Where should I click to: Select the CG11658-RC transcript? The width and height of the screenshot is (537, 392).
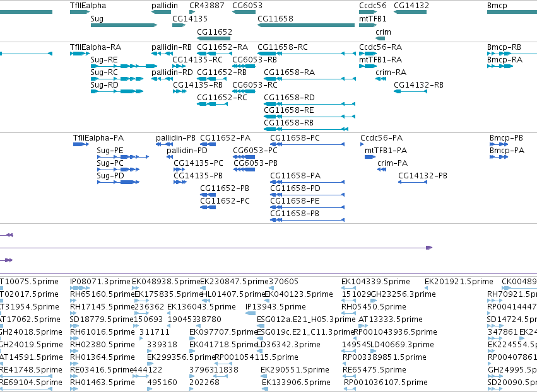pyautogui.click(x=307, y=54)
